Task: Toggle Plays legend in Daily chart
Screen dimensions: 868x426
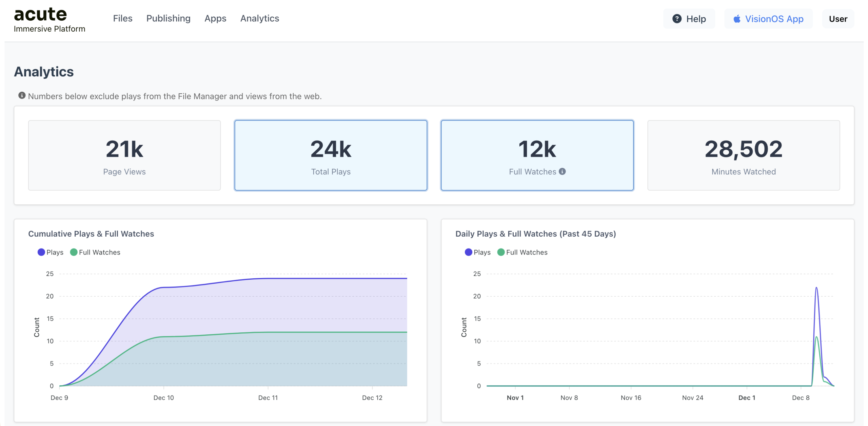Action: [x=478, y=252]
